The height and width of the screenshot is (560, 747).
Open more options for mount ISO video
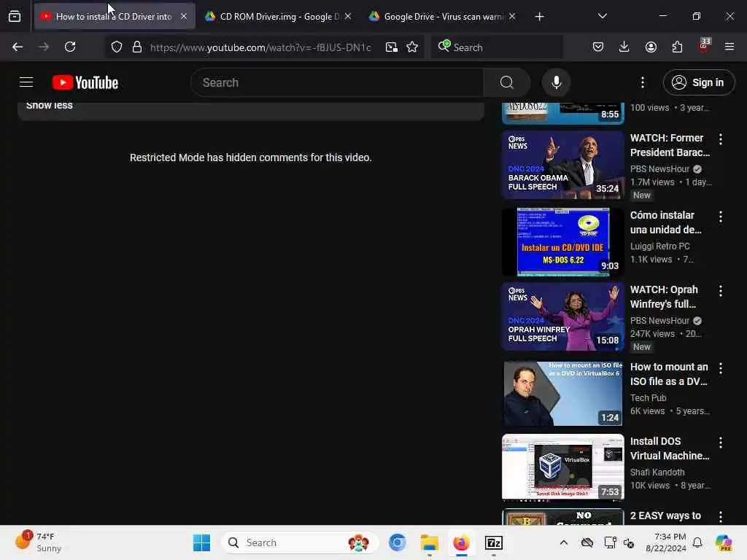[720, 368]
